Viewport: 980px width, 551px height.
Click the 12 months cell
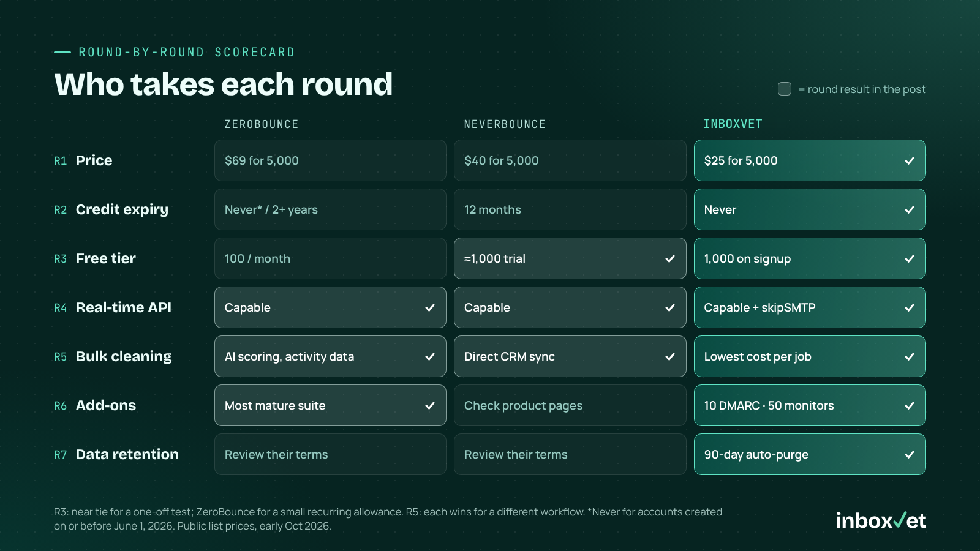tap(570, 209)
